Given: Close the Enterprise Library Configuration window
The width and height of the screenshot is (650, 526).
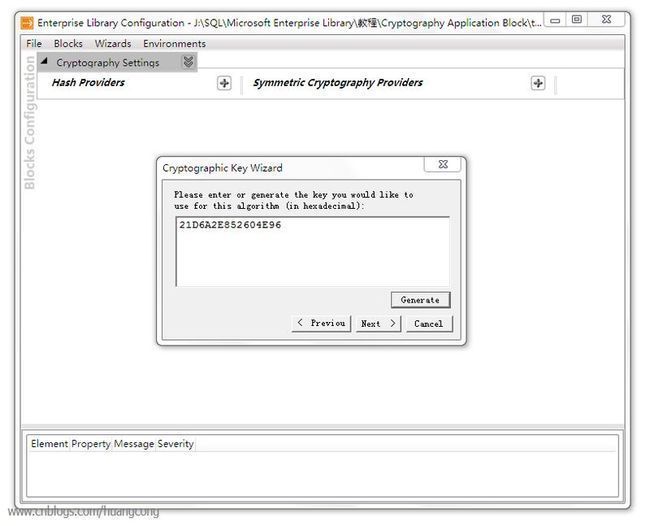Looking at the screenshot, I should (606, 20).
